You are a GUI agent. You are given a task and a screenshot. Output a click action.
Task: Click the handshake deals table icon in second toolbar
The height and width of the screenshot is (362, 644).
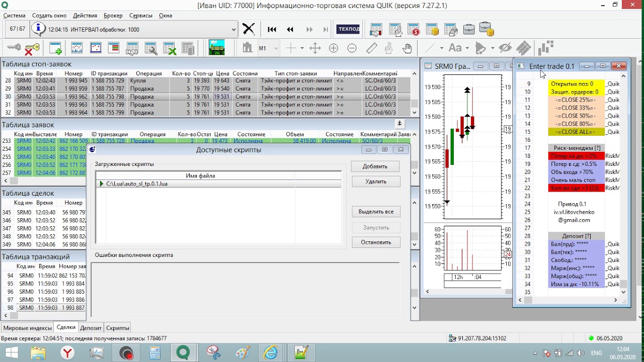tap(132, 48)
